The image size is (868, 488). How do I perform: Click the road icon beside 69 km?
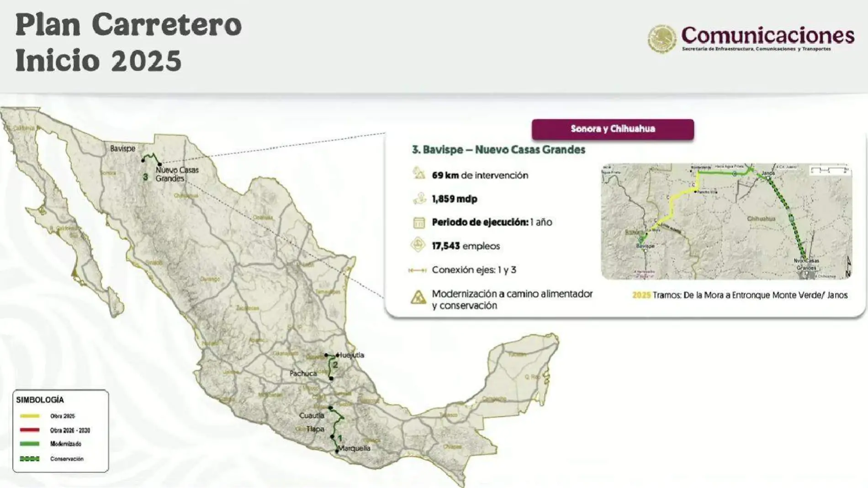point(418,174)
